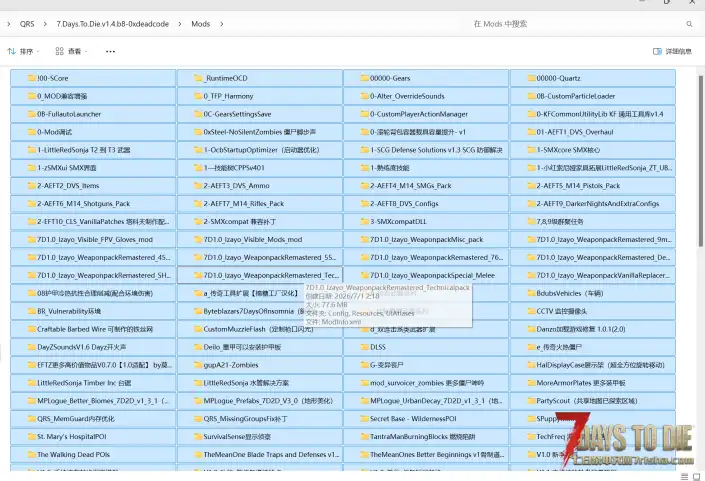Select the !00-SCore folder icon
The height and width of the screenshot is (481, 705).
click(31, 78)
